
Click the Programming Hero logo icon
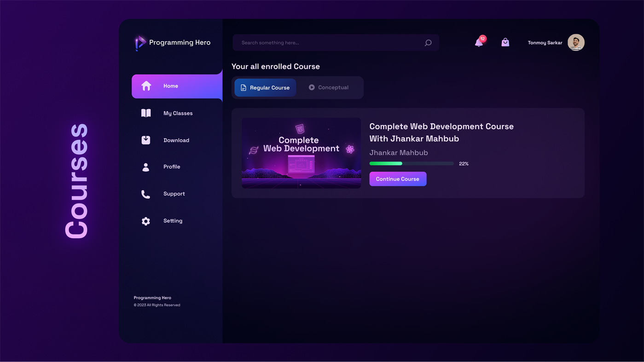click(x=139, y=42)
